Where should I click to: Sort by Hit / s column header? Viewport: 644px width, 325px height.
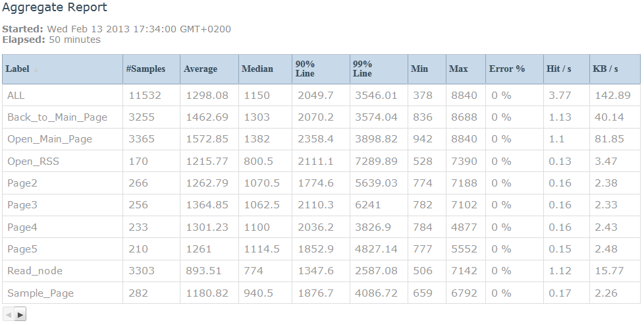coord(566,69)
